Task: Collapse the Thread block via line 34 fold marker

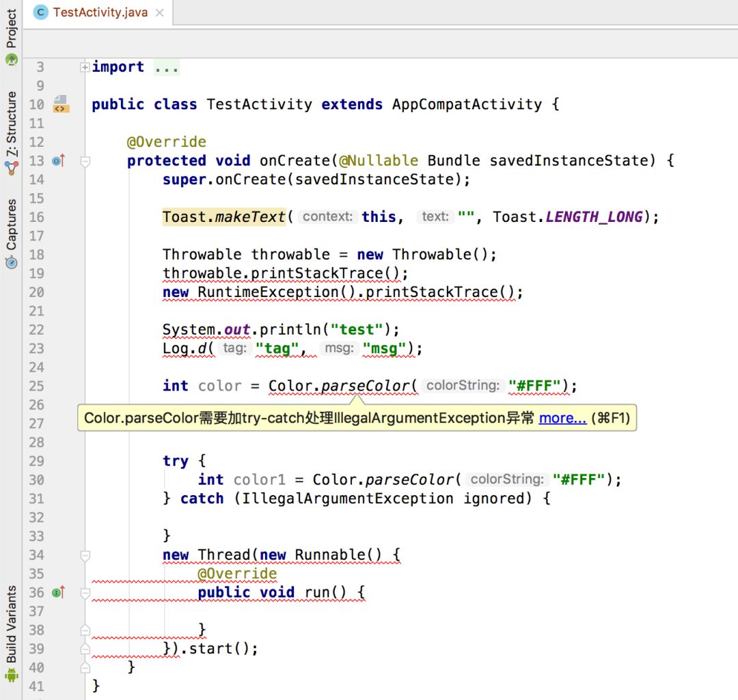Action: click(86, 555)
